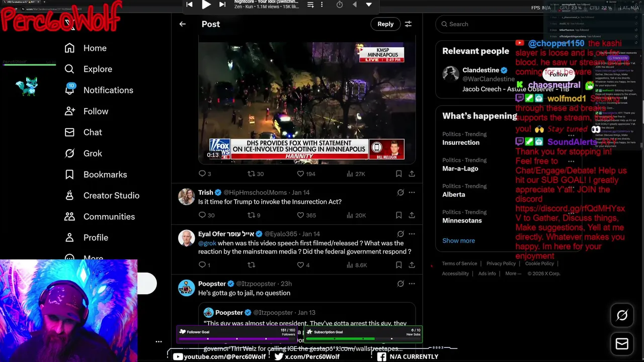Image resolution: width=644 pixels, height=362 pixels.
Task: Open the Mar-a-Lago trending topic
Action: pyautogui.click(x=460, y=169)
